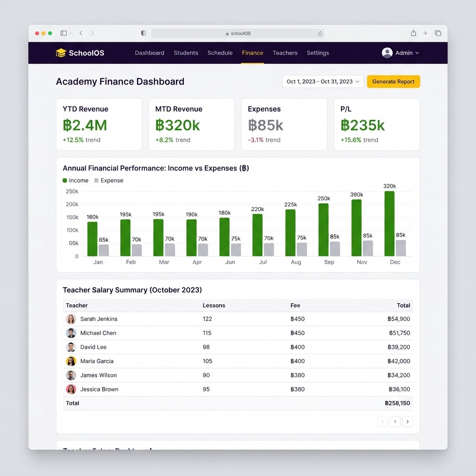Click the Jessica Brown name

point(99,389)
